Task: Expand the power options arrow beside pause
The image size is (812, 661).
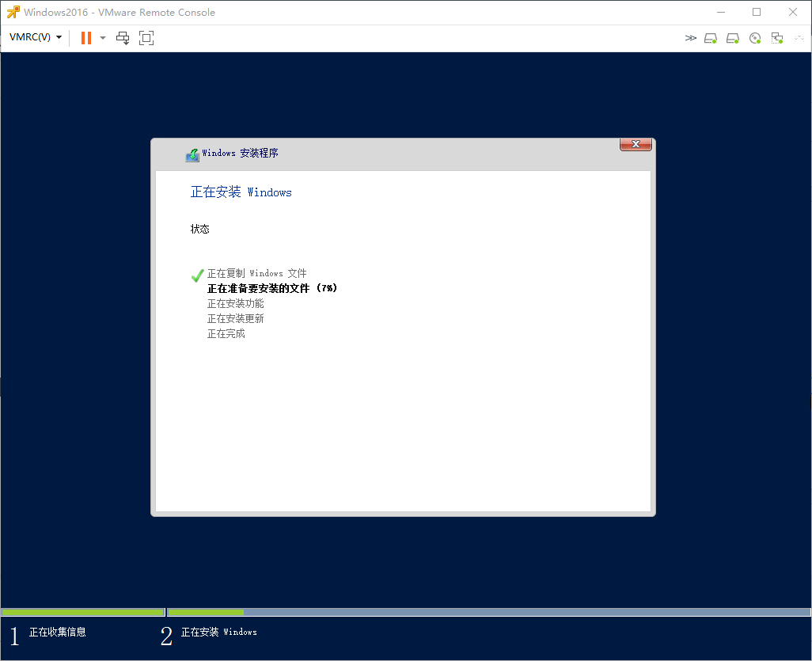Action: (103, 38)
